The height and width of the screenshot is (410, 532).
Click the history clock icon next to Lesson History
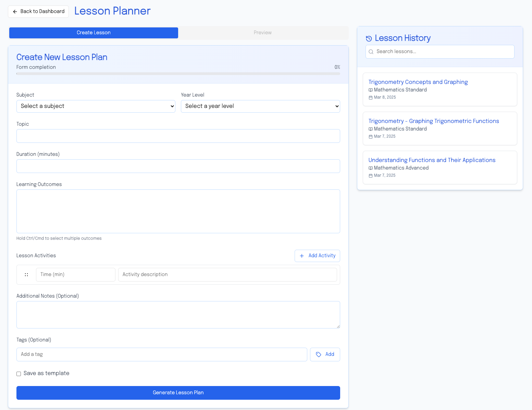(x=369, y=38)
